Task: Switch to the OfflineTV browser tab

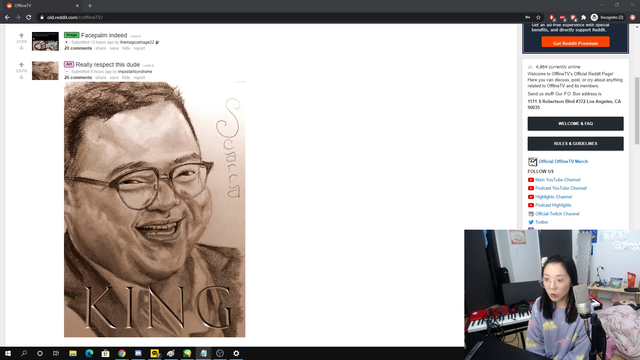Action: click(43, 6)
